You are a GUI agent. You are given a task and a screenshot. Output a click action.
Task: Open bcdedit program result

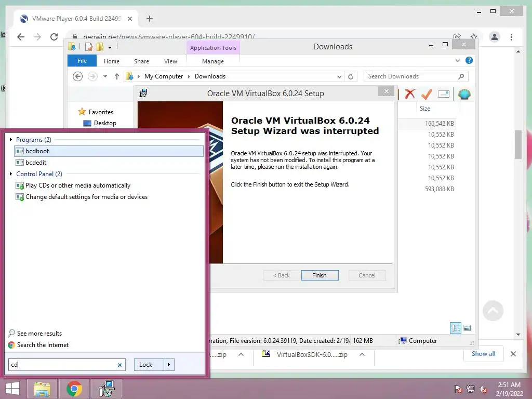click(109, 163)
